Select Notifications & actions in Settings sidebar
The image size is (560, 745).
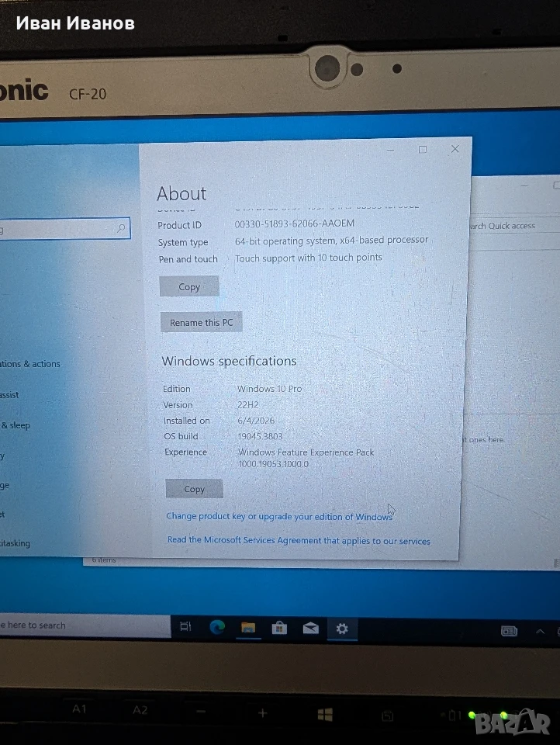(x=30, y=364)
